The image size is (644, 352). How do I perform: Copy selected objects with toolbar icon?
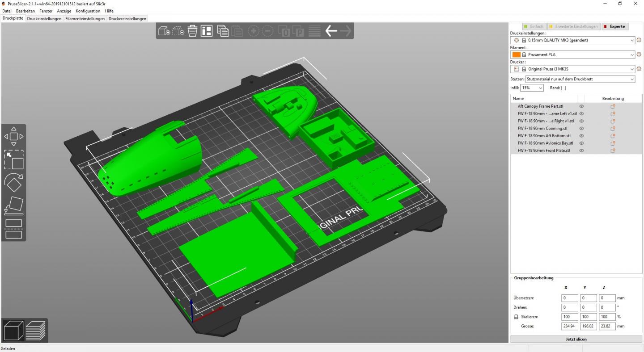coord(223,31)
